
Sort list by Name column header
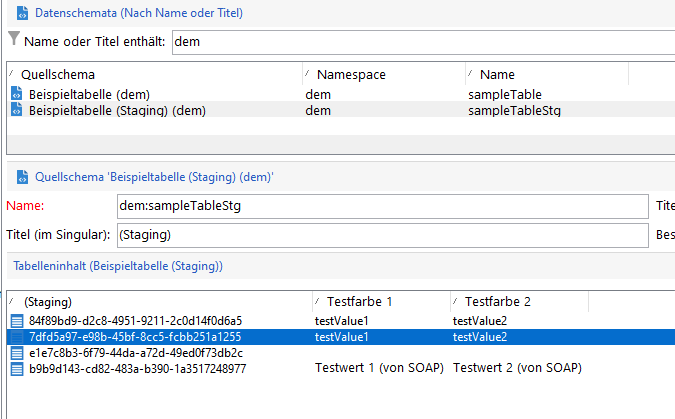click(x=497, y=74)
